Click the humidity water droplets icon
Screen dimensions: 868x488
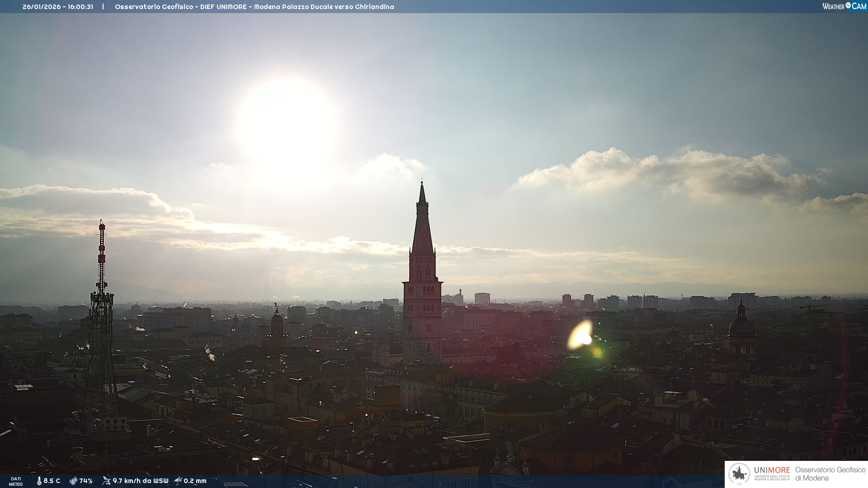pos(73,481)
